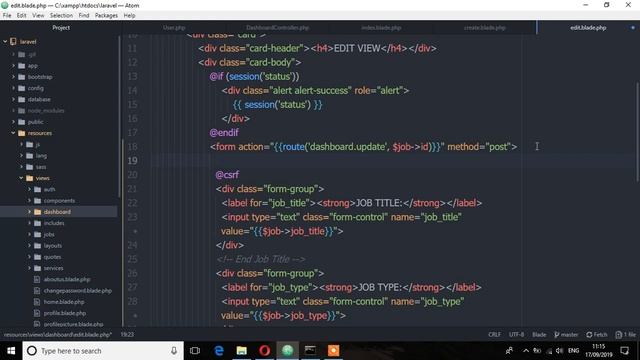The image size is (640, 360).
Task: Change CRLF line ending setting
Action: point(494,335)
